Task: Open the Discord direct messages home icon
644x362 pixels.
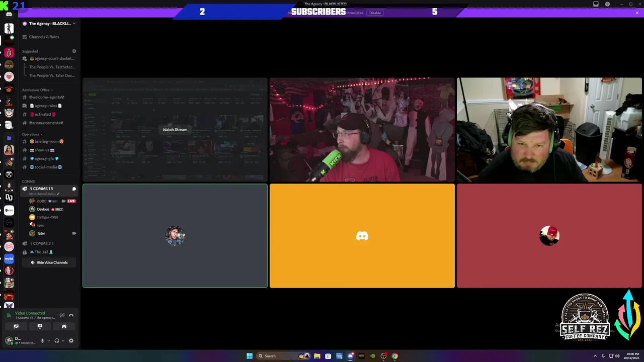Action: pyautogui.click(x=9, y=14)
